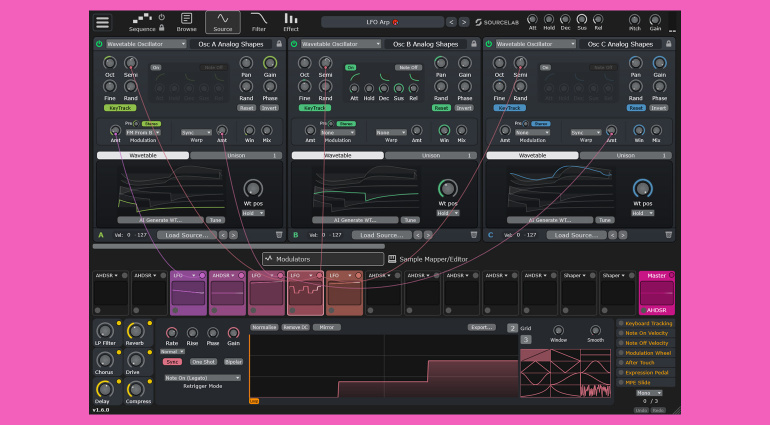
Task: Toggle KeyTrack on Osc B
Action: coord(314,107)
